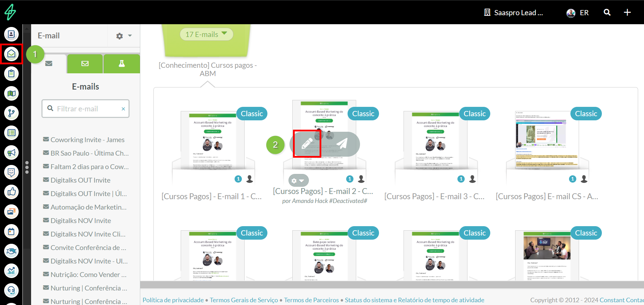Open the handshake icon in sidebar

11,251
